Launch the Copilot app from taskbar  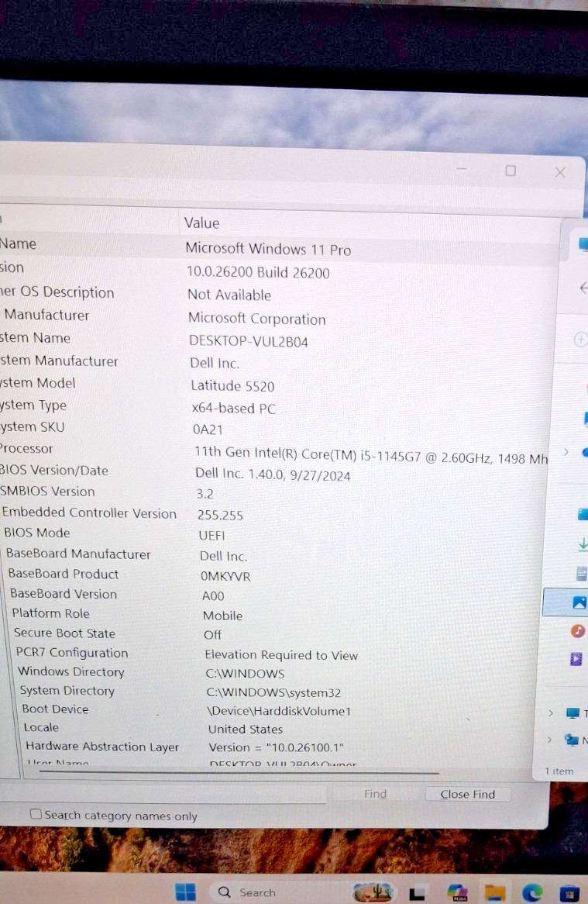pyautogui.click(x=457, y=892)
